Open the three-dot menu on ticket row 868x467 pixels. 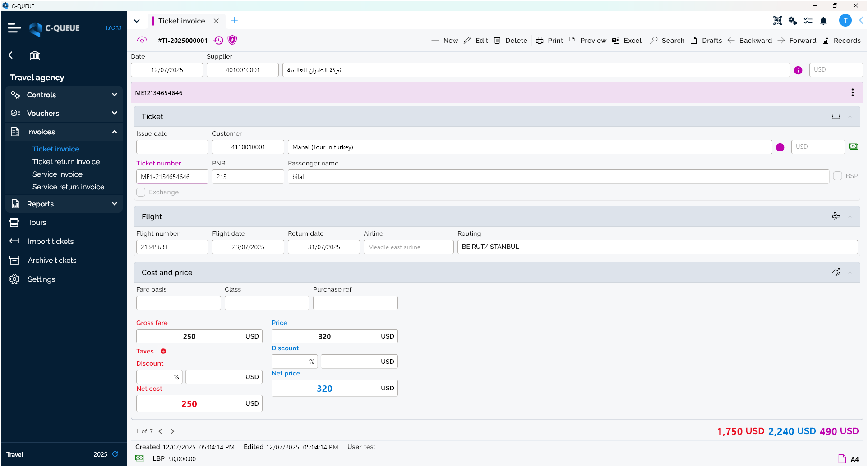[x=852, y=92]
